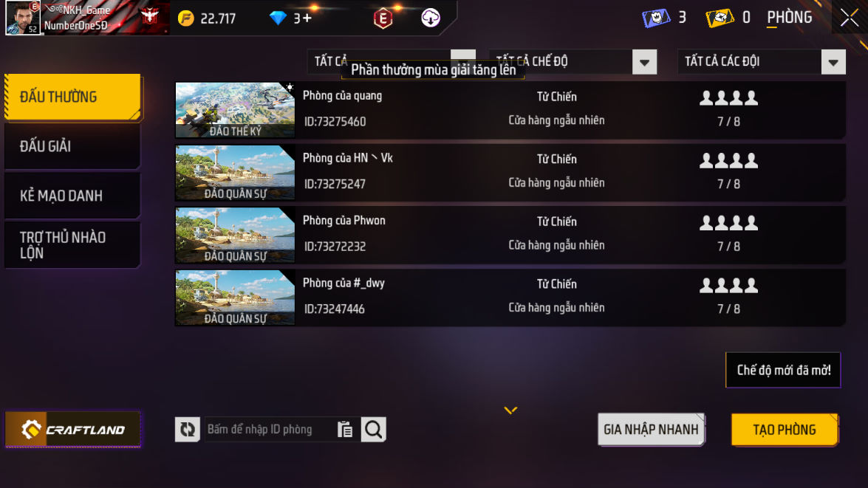The width and height of the screenshot is (868, 488).
Task: Switch to the KẺ MẠO DANH tab
Action: point(72,196)
